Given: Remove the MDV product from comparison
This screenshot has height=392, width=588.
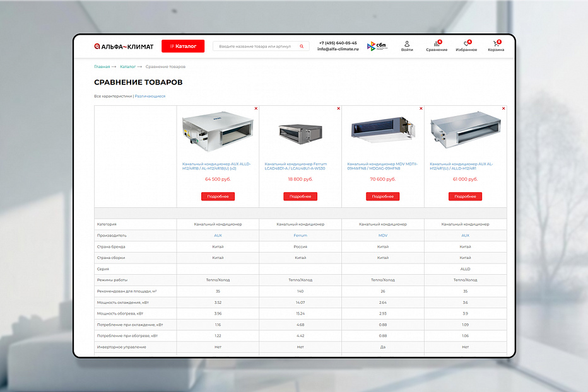Looking at the screenshot, I should [x=421, y=108].
